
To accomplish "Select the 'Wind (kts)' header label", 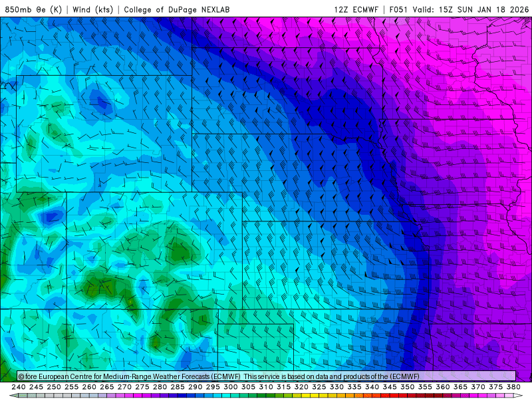I will coord(92,9).
